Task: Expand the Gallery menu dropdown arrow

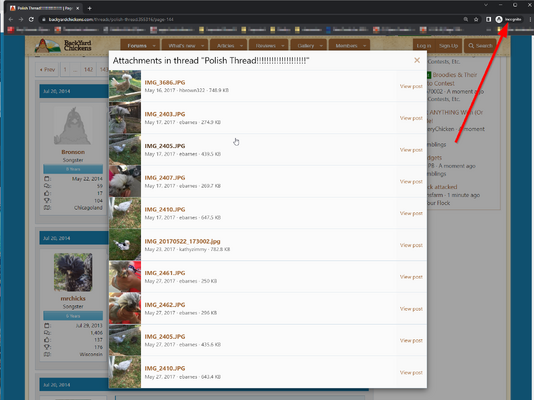Action: click(321, 46)
